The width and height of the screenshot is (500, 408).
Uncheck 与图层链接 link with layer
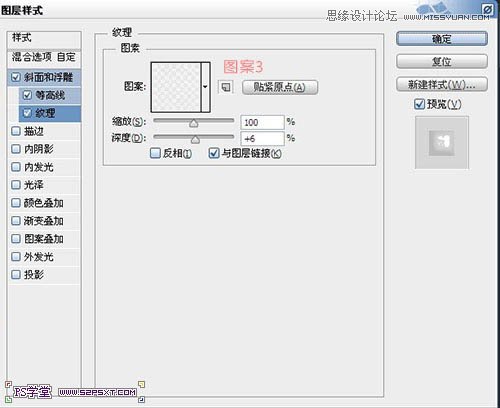tap(214, 153)
